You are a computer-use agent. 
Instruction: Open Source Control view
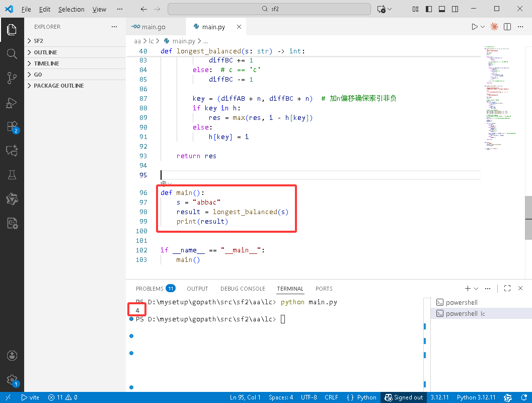click(x=12, y=78)
